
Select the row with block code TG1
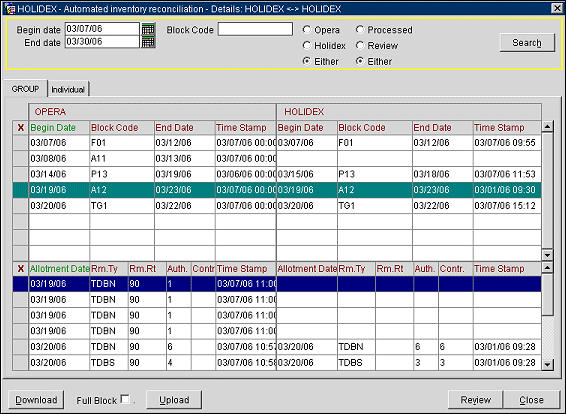pyautogui.click(x=277, y=206)
